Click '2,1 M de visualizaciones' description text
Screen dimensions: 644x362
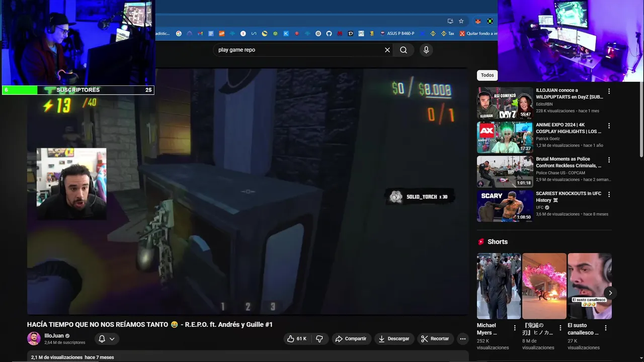57,357
